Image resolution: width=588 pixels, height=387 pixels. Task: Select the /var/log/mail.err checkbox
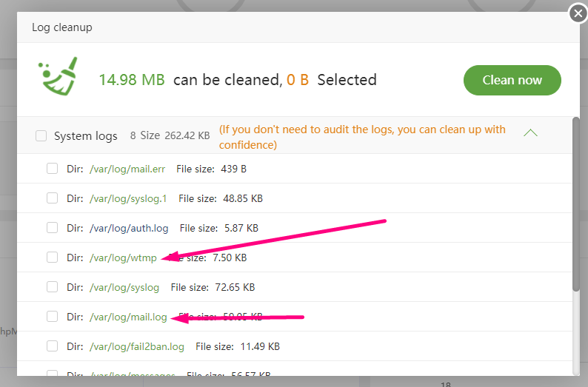tap(52, 169)
